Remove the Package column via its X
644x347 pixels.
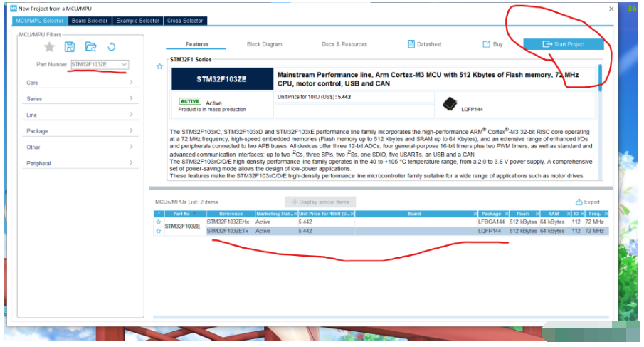[x=507, y=214]
